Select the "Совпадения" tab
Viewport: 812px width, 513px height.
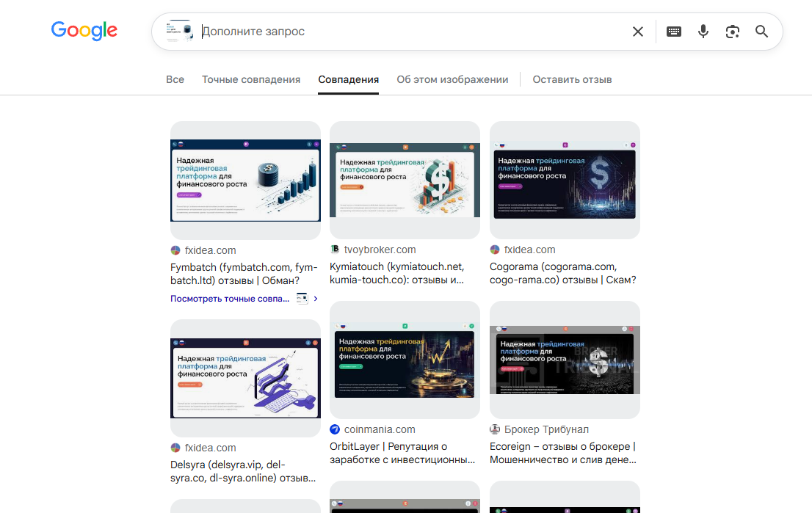[x=349, y=80]
